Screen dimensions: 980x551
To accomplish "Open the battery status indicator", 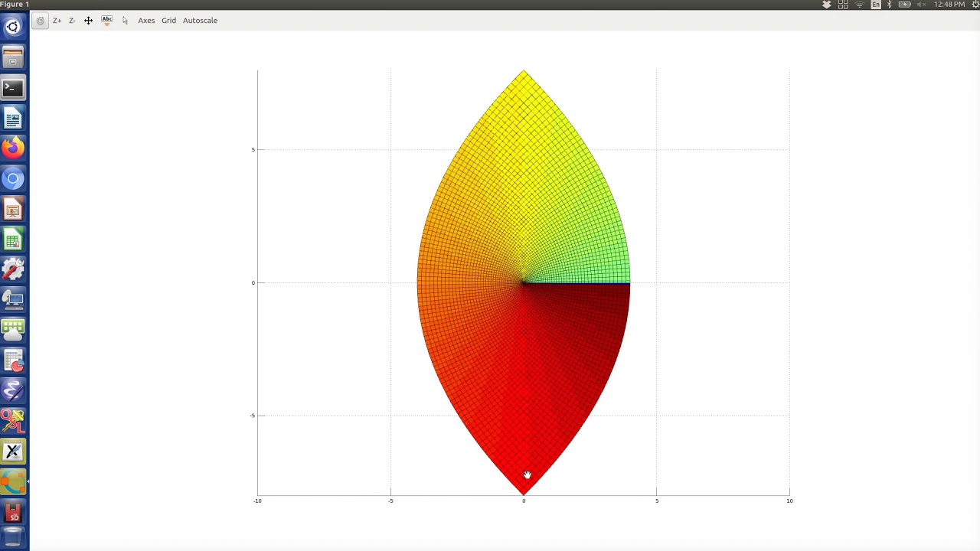I will click(904, 5).
